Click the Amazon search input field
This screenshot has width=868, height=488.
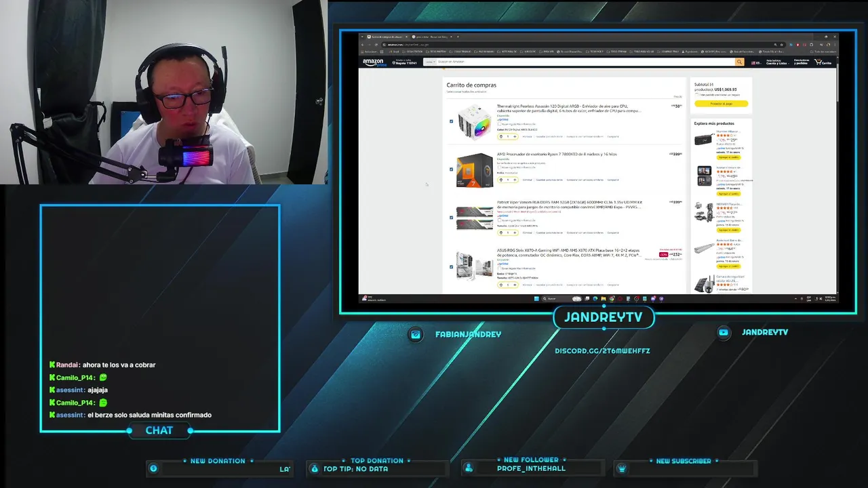[585, 62]
